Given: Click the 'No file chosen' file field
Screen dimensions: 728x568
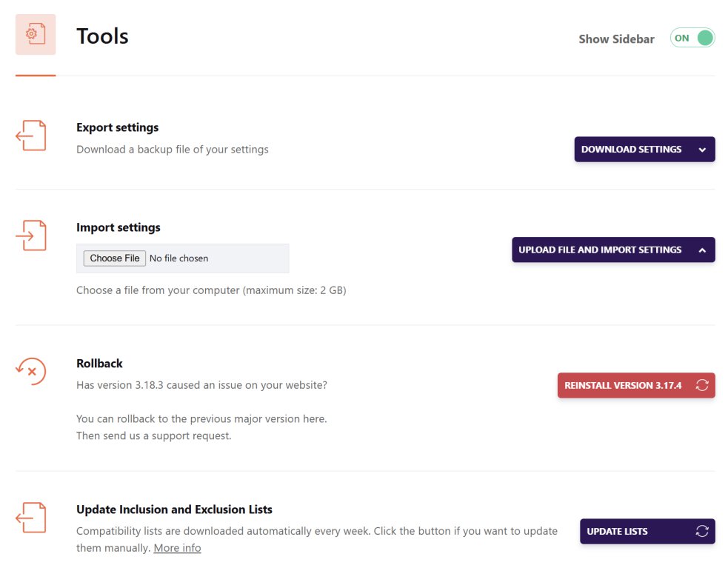Looking at the screenshot, I should coord(178,258).
